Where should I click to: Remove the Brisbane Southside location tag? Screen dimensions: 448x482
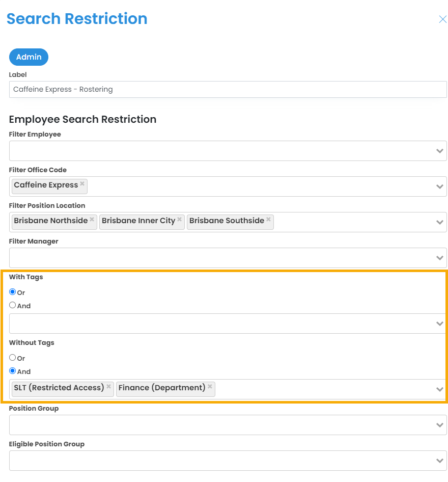(268, 220)
